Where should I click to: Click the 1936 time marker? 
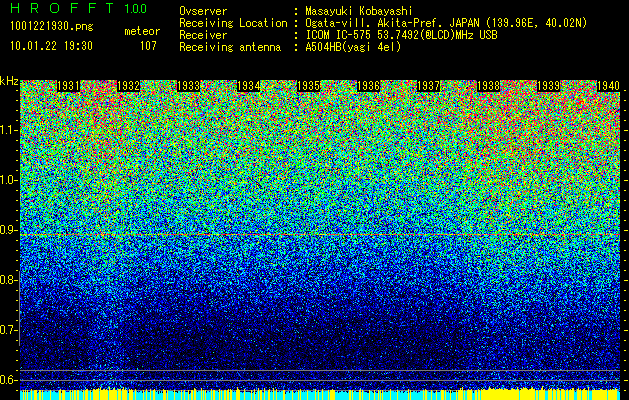click(x=368, y=86)
